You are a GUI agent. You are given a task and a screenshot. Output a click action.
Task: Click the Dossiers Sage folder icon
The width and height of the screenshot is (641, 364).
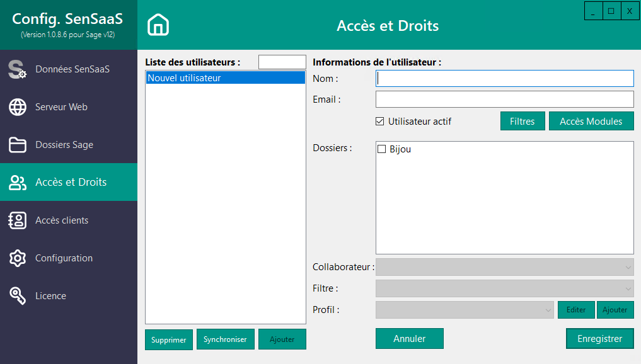coord(18,144)
